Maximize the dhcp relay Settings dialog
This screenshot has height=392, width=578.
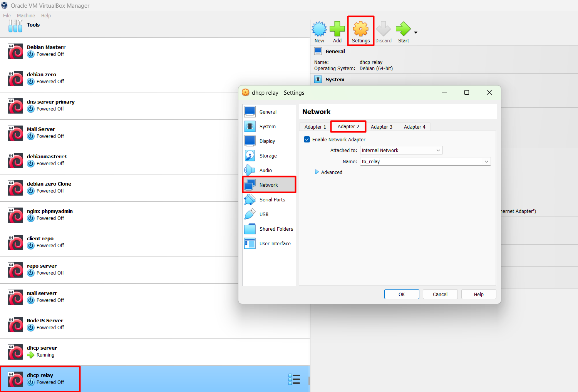coord(467,92)
